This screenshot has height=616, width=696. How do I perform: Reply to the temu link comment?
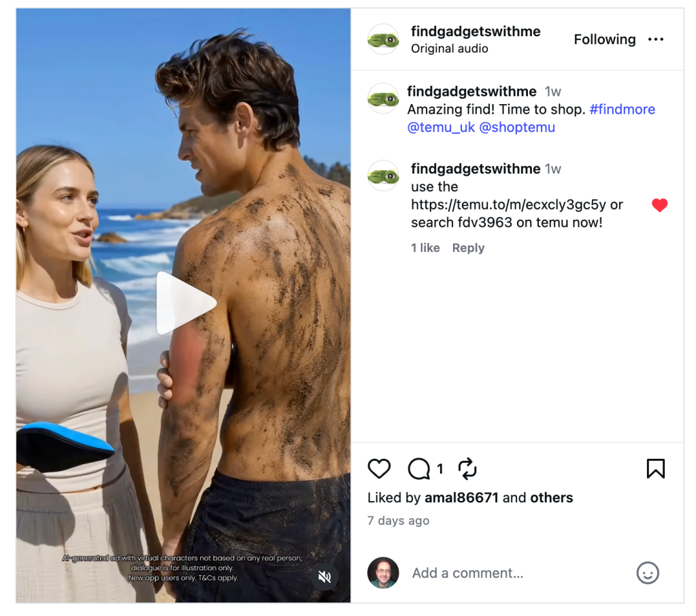468,248
